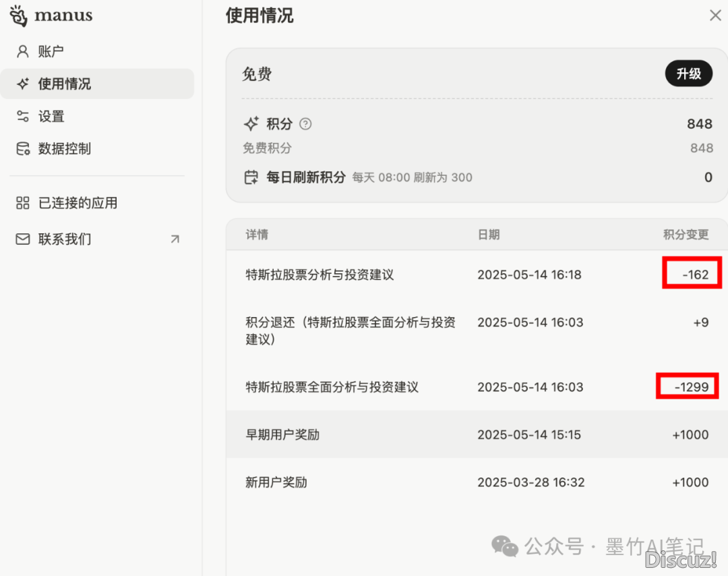Click the text 每天 08:00 刷新为 300
The width and height of the screenshot is (728, 576).
[413, 177]
